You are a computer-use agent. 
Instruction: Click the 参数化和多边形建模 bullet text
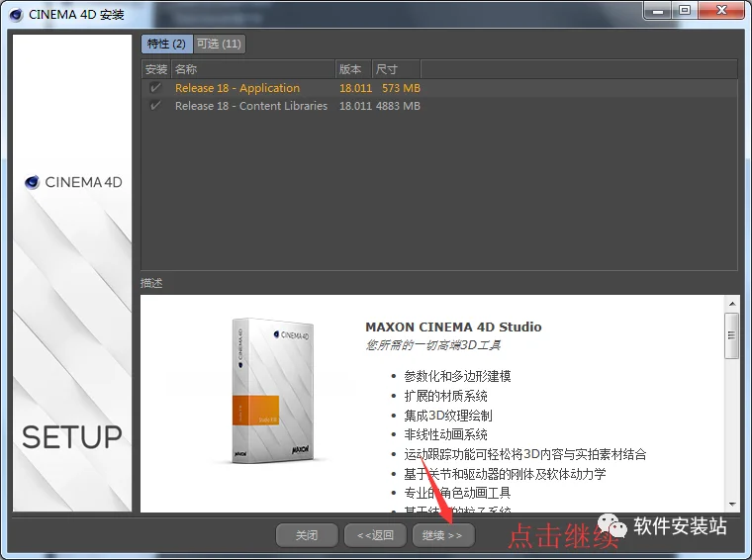point(457,376)
